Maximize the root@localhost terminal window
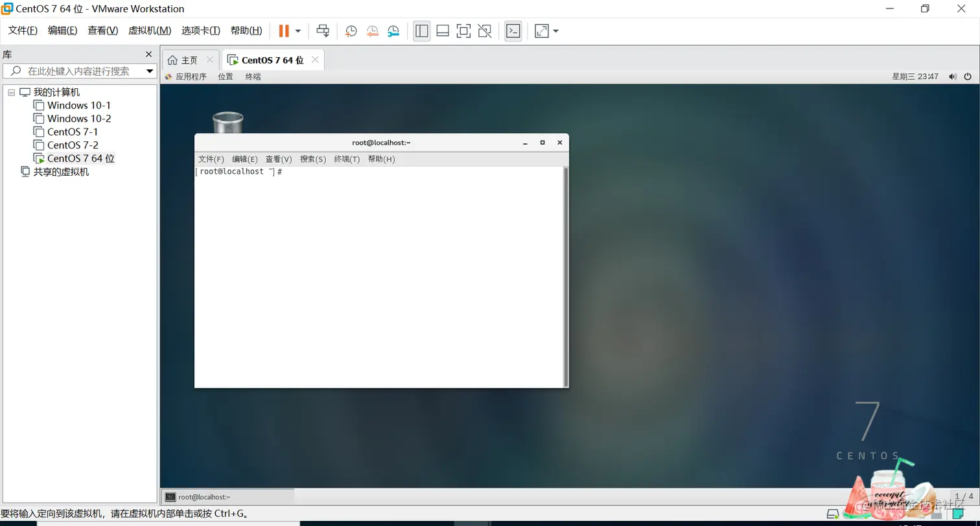Screen dimensions: 980x526 tap(542, 143)
